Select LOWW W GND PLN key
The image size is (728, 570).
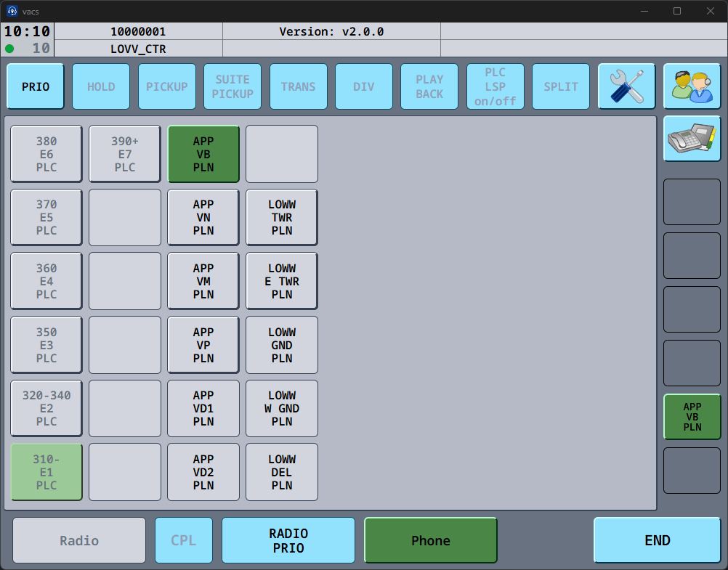click(x=282, y=408)
